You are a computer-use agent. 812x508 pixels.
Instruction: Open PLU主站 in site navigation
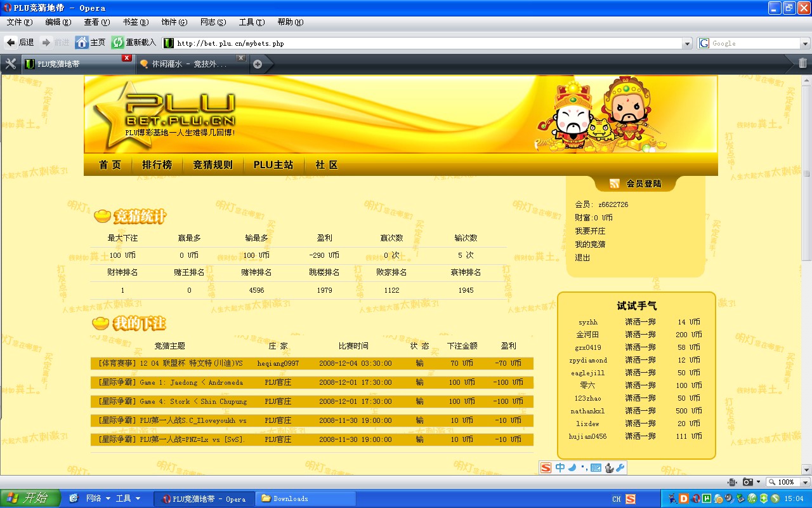coord(273,165)
